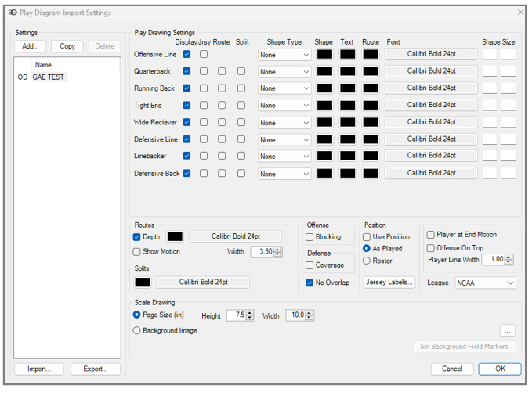The width and height of the screenshot is (532, 396).
Task: Change the Routes Depth color swatch
Action: point(175,236)
